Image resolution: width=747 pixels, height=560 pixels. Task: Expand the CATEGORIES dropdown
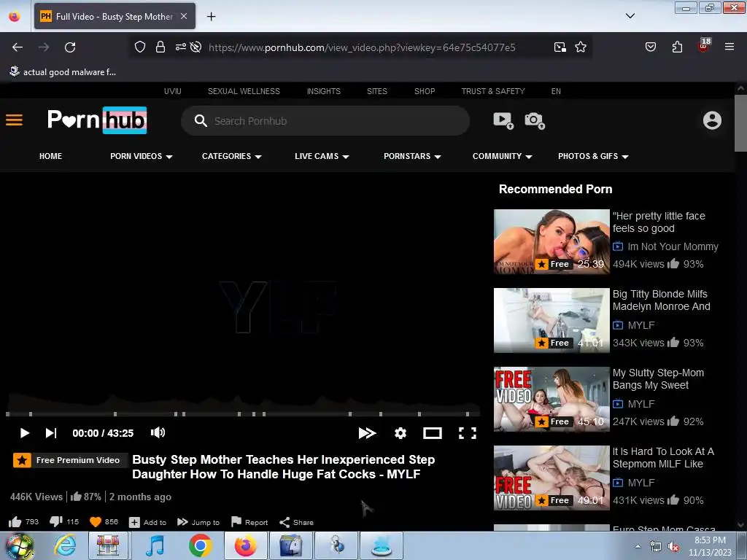[x=231, y=156]
